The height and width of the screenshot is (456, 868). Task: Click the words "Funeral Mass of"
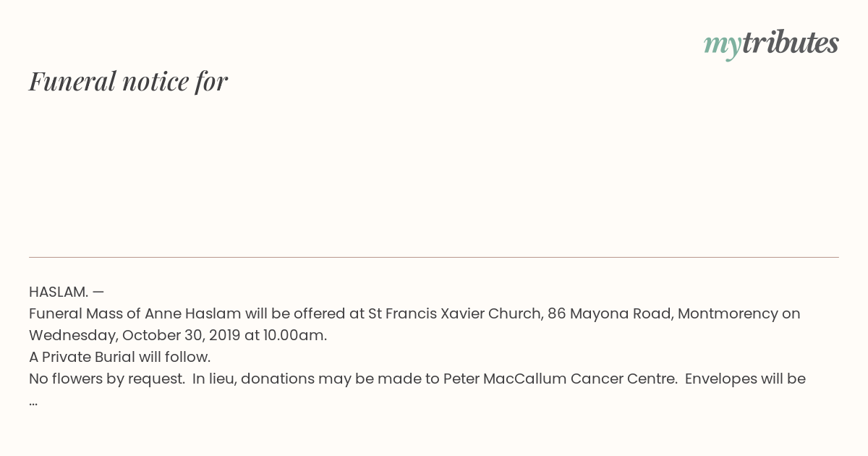tap(85, 313)
